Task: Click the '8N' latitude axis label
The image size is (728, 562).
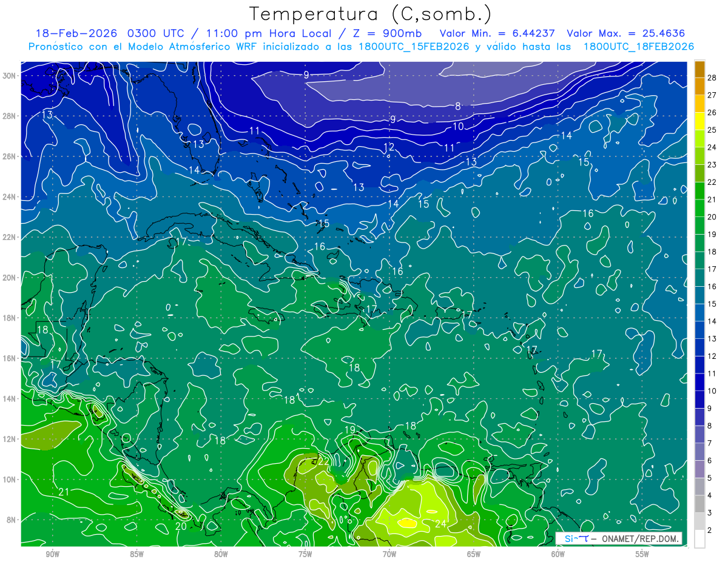Action: [12, 520]
